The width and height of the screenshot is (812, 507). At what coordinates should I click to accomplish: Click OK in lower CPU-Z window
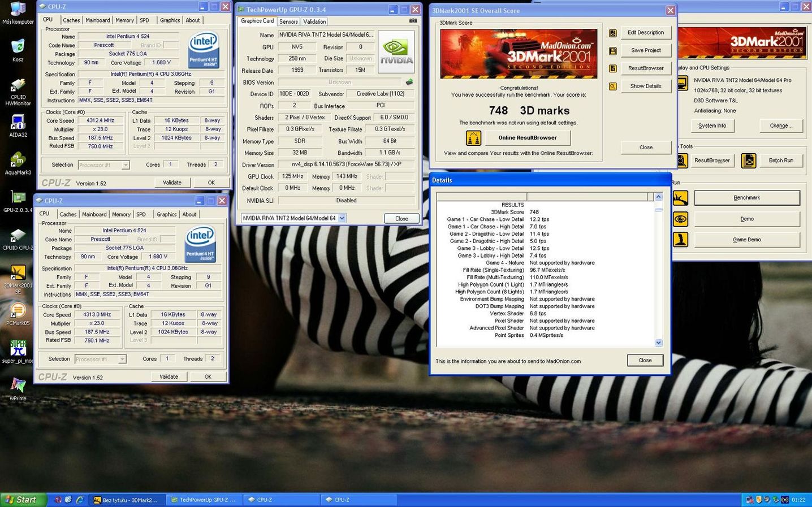(x=208, y=377)
